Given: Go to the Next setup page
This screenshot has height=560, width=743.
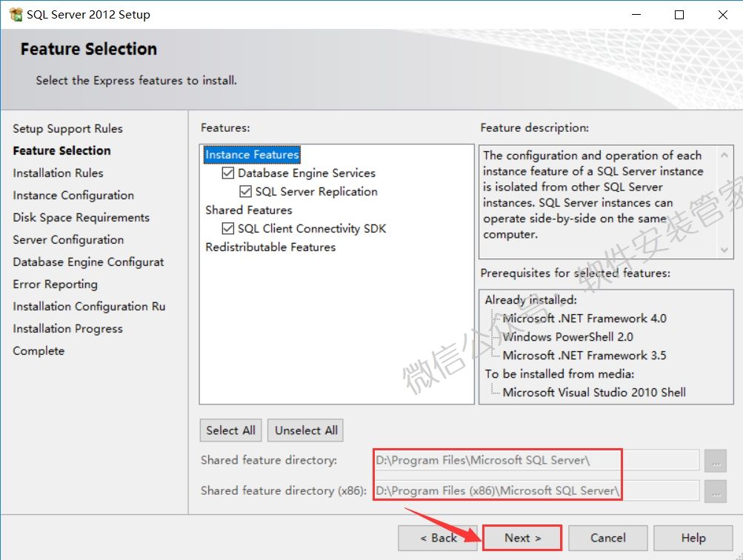Looking at the screenshot, I should tap(522, 538).
